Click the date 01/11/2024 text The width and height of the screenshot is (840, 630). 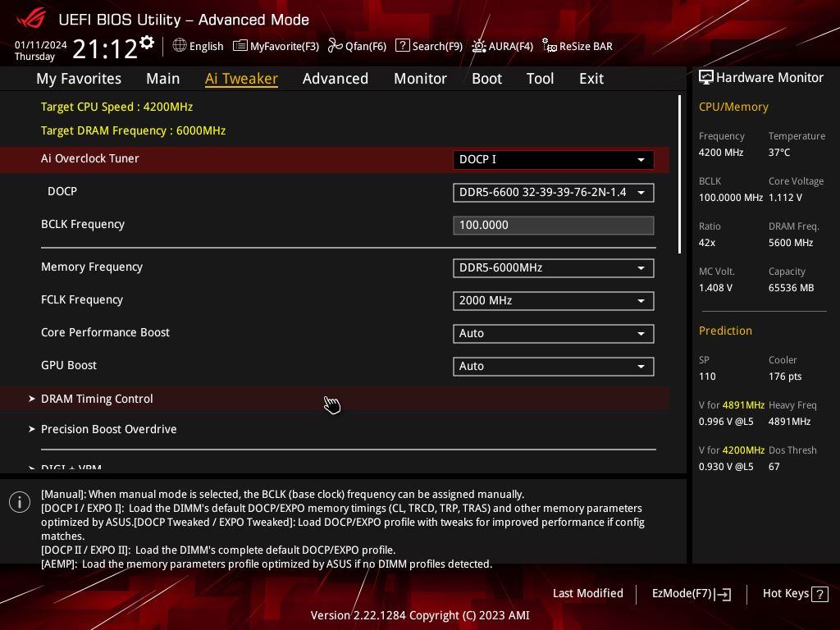[x=41, y=45]
